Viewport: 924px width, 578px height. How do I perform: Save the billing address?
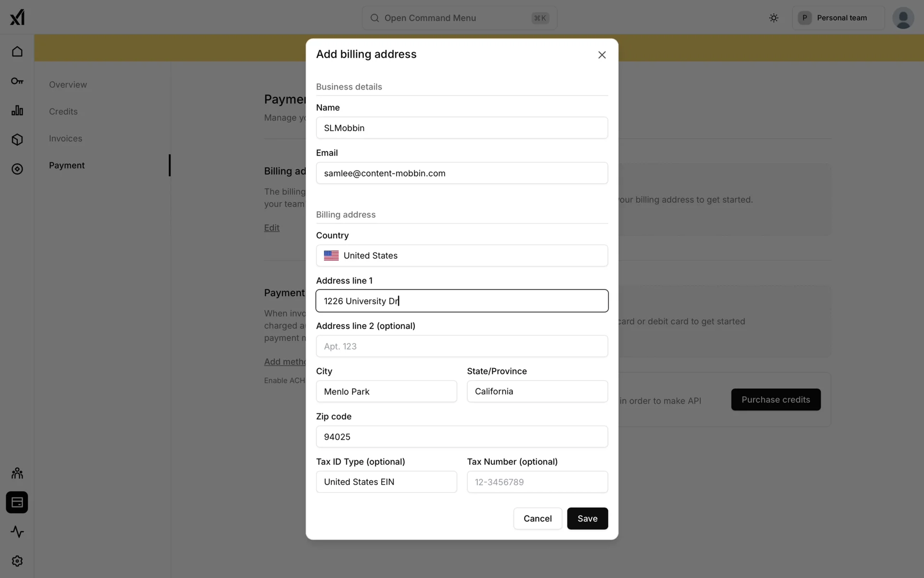[587, 519]
